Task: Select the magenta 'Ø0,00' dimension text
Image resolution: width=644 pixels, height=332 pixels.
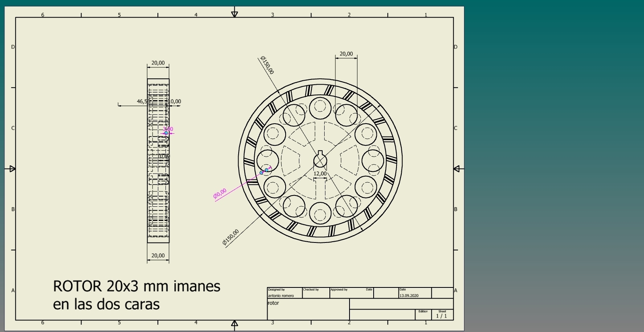Action: tap(220, 193)
